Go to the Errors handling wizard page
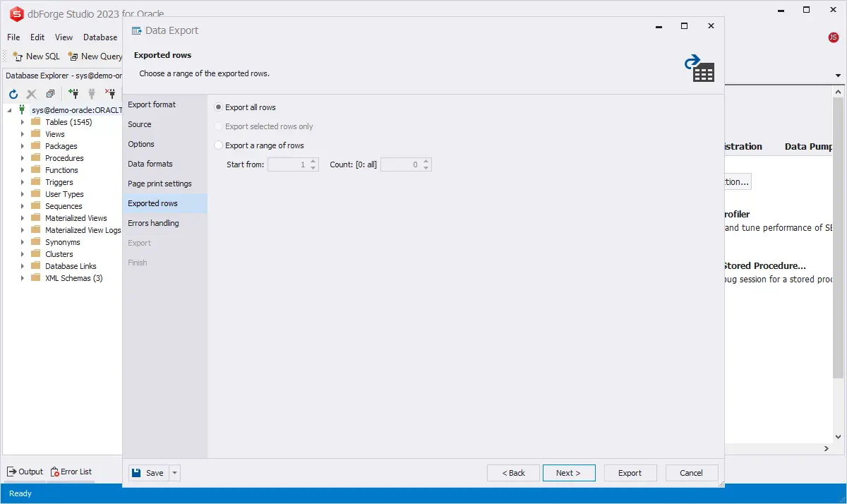The image size is (847, 504). (x=153, y=223)
